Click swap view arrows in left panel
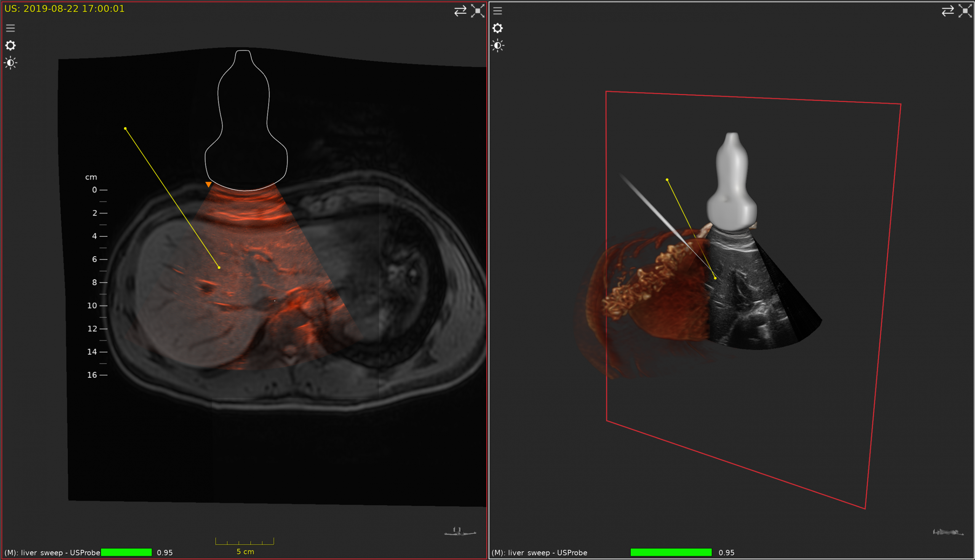Viewport: 975px width, 560px height. click(460, 11)
